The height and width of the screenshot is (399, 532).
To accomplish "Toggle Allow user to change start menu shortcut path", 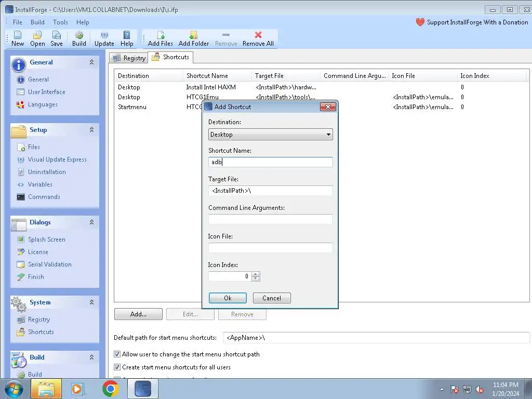I will click(117, 354).
